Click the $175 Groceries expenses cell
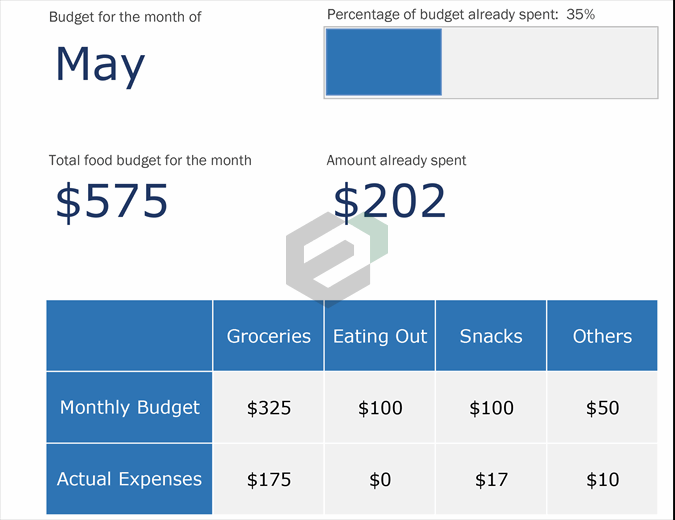The height and width of the screenshot is (520, 675). 268,480
